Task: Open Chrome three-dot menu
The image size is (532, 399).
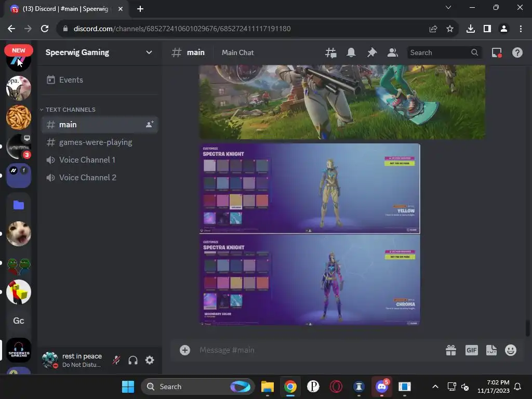Action: [521, 29]
